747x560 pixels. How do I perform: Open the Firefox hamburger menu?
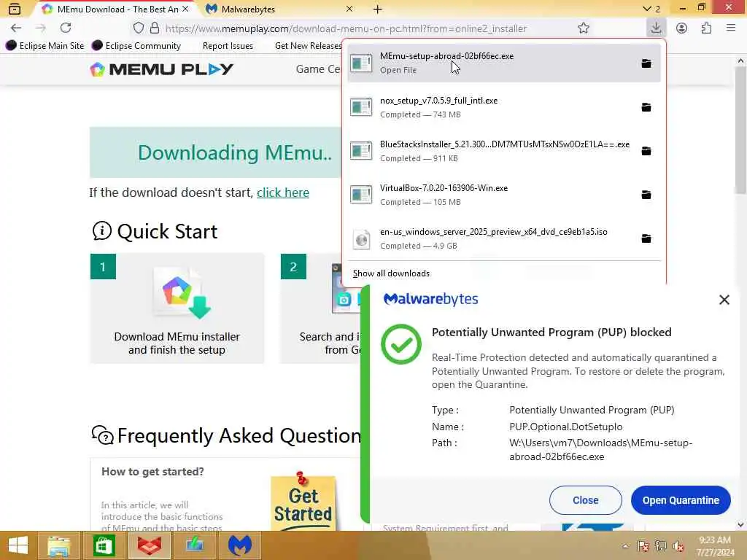point(731,28)
